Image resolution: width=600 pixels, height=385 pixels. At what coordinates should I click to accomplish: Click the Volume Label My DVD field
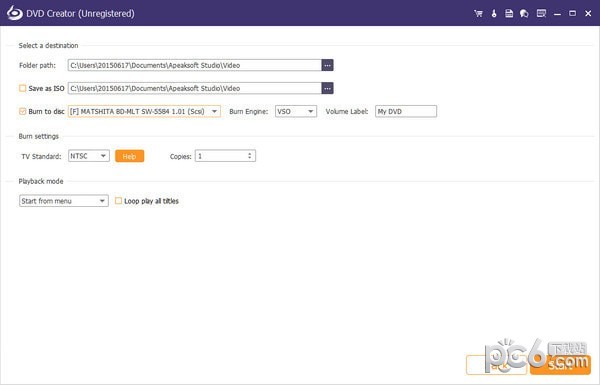pyautogui.click(x=406, y=111)
